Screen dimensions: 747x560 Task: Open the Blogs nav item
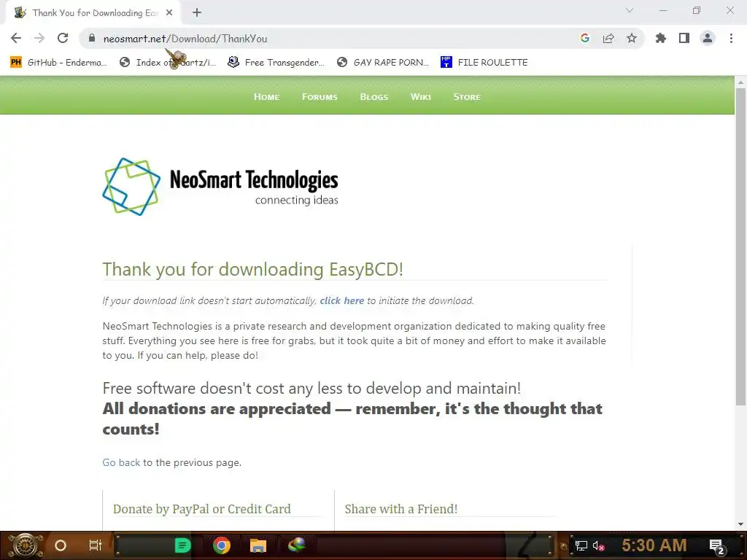[374, 97]
